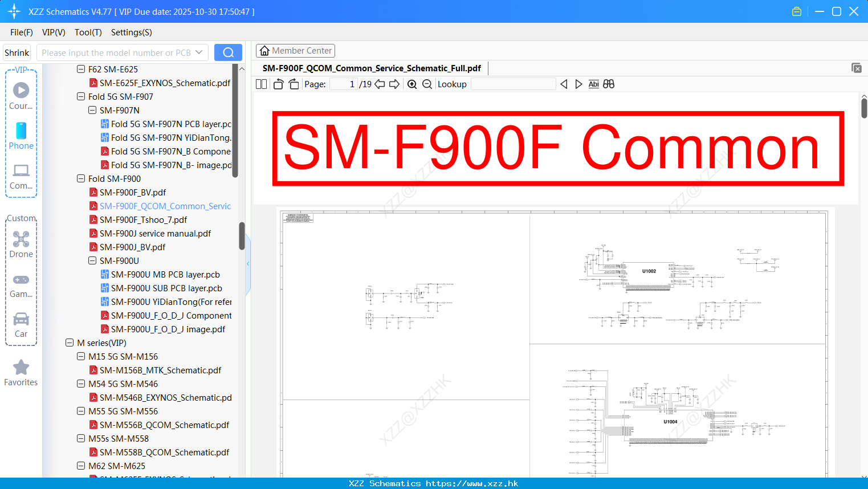Collapse the Fold SM-F900 node
Image resolution: width=868 pixels, height=489 pixels.
tap(81, 179)
